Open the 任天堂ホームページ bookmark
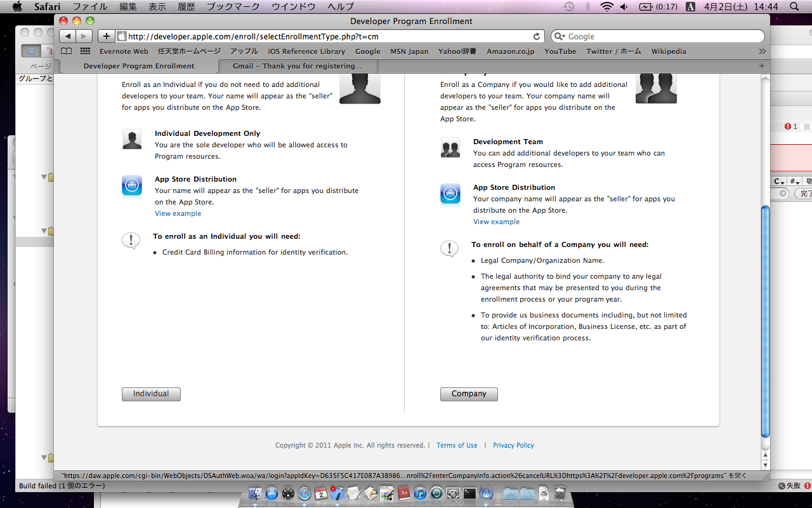The height and width of the screenshot is (508, 812). tap(189, 51)
